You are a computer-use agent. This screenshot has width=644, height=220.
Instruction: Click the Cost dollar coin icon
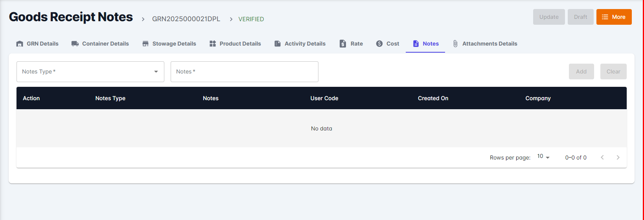tap(379, 44)
